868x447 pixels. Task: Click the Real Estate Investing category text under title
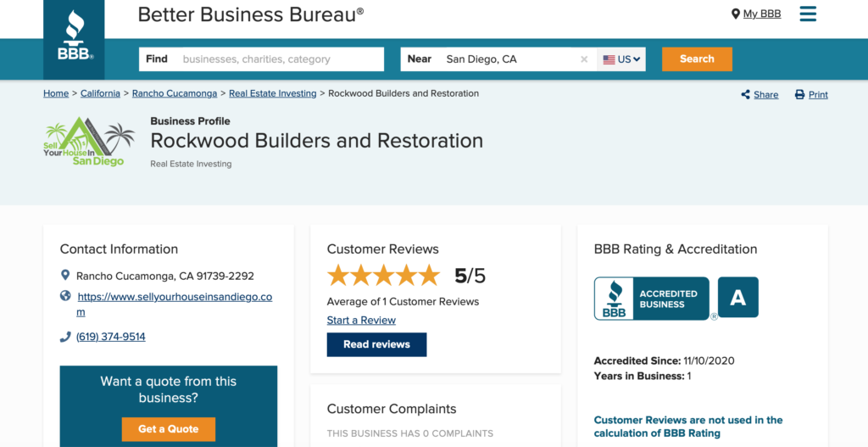click(191, 164)
